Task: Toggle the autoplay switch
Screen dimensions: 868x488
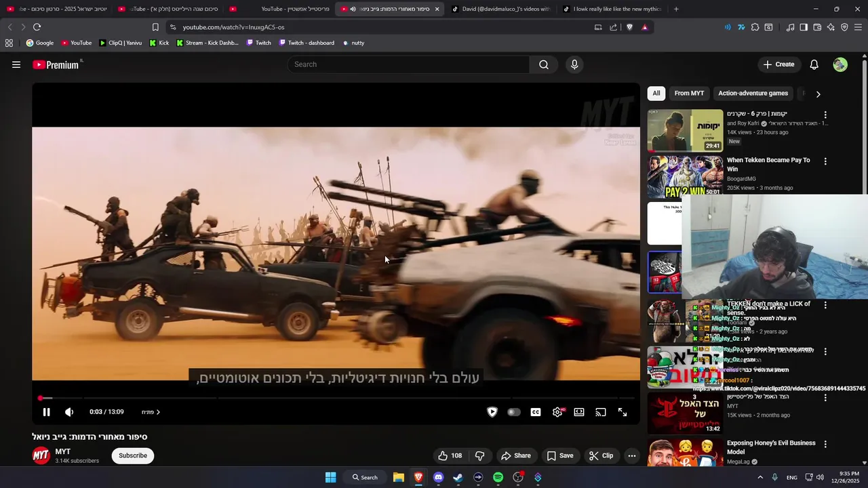Action: tap(514, 412)
